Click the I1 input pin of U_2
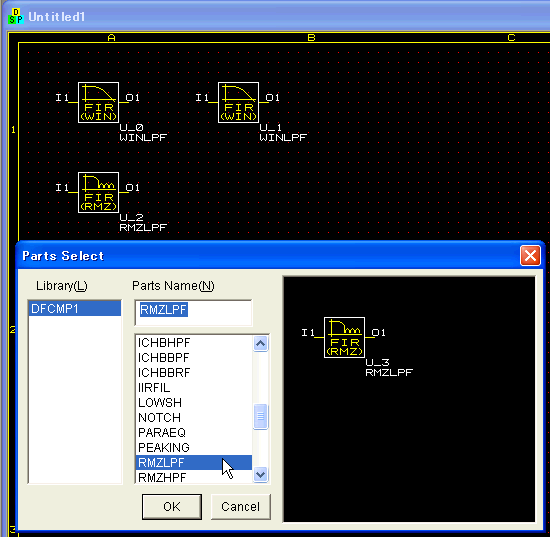550x537 pixels. (x=62, y=188)
